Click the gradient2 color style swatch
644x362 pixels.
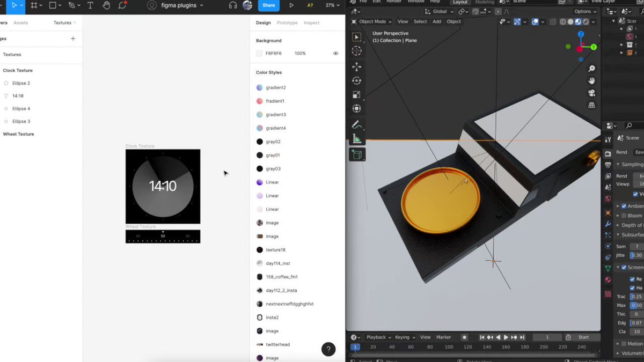pos(259,87)
